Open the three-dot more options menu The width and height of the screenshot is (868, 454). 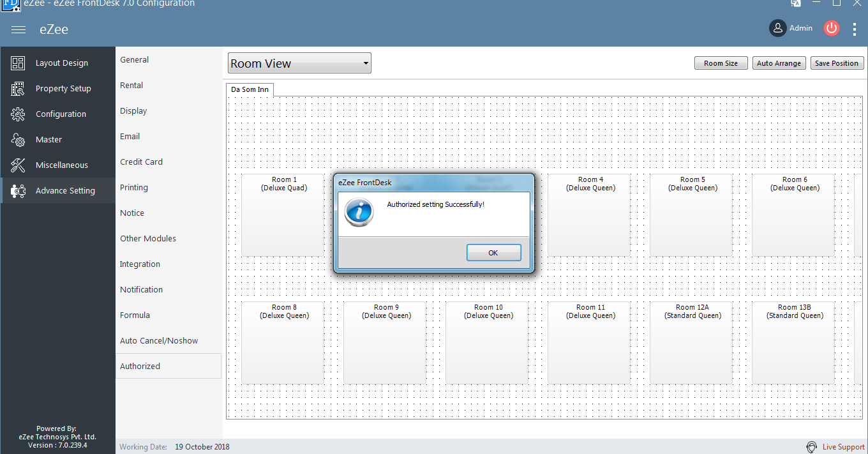coord(855,29)
